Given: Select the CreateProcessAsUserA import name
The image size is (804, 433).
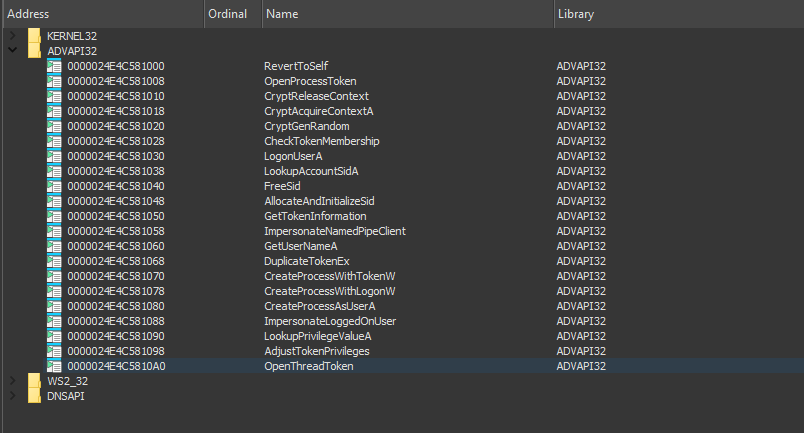Looking at the screenshot, I should click(x=319, y=306).
